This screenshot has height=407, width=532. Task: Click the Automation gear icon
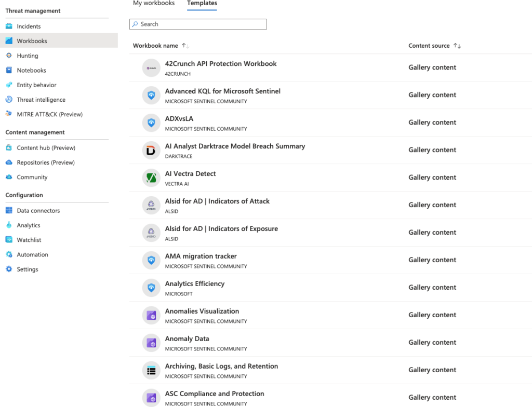(x=9, y=254)
